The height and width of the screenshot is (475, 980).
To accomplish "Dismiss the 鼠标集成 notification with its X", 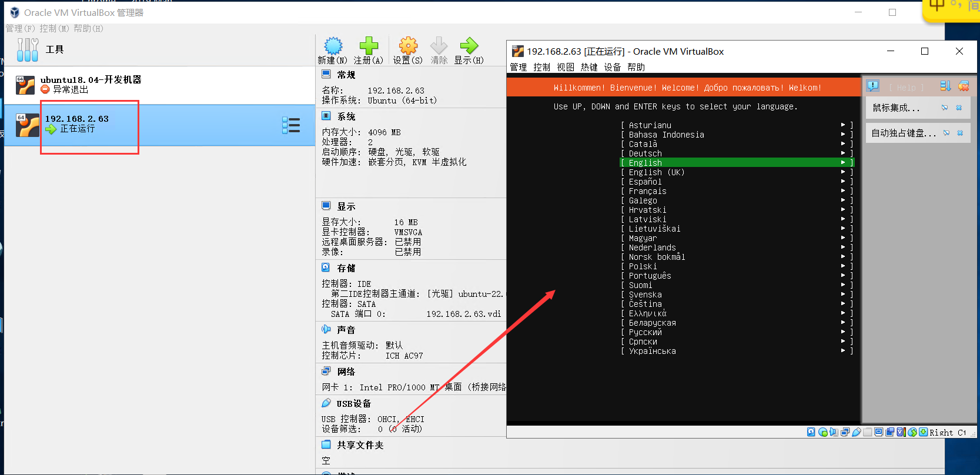I will (959, 108).
